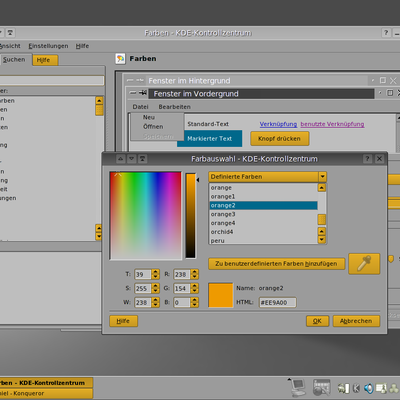This screenshot has height=400, width=400.
Task: Click the pin icon on Fenster im Vordergrund preview
Action: coord(143,93)
